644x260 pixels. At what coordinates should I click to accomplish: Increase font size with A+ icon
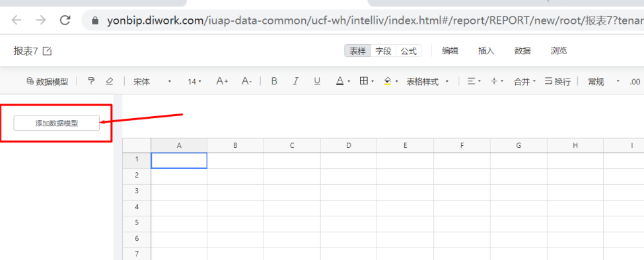(222, 81)
